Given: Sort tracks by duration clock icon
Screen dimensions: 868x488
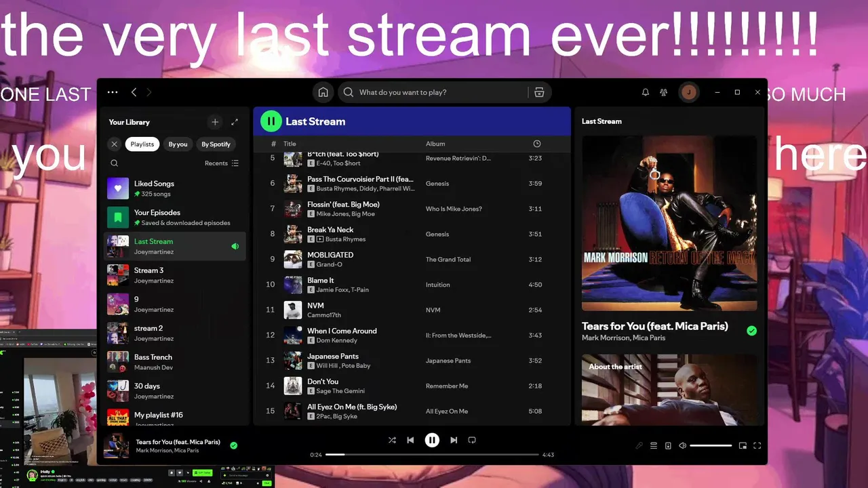Looking at the screenshot, I should (x=537, y=144).
